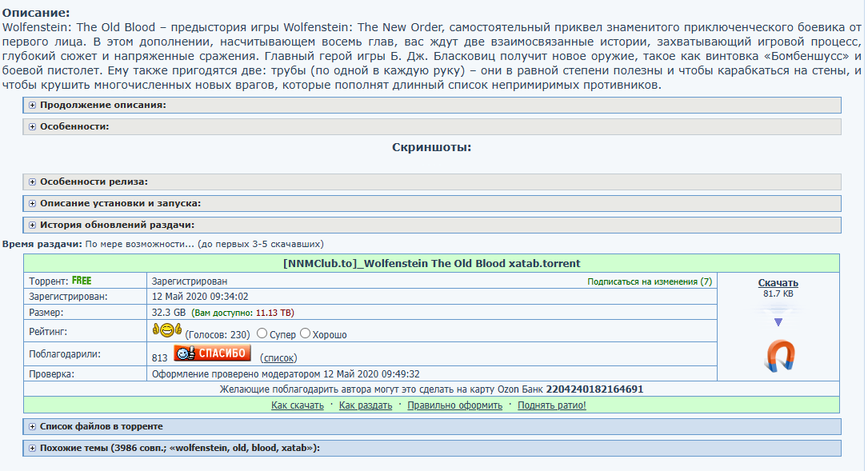Click the registered date 12 Май 2020 09:34:02
Image resolution: width=868 pixels, height=471 pixels.
pyautogui.click(x=200, y=297)
